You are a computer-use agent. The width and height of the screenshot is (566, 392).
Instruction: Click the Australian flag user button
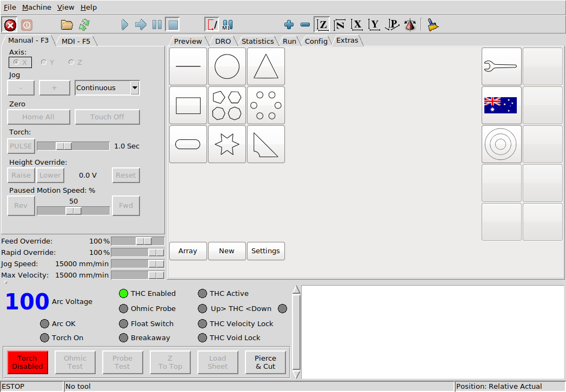click(502, 105)
